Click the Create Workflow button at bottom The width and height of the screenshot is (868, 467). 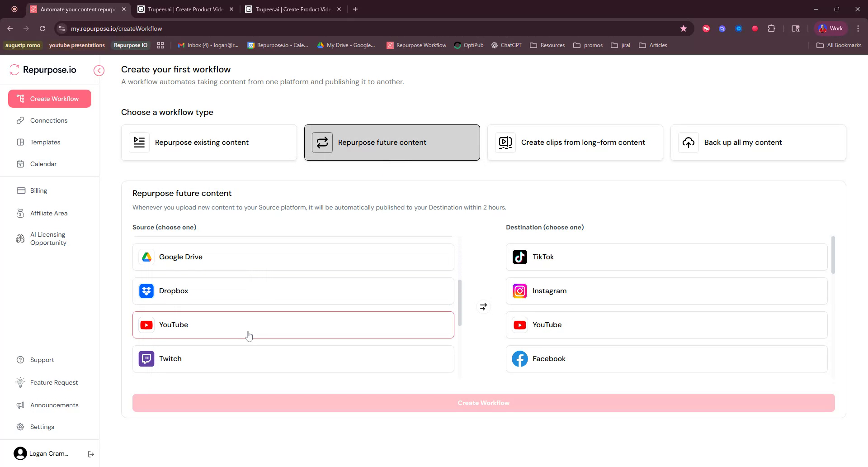tap(483, 402)
